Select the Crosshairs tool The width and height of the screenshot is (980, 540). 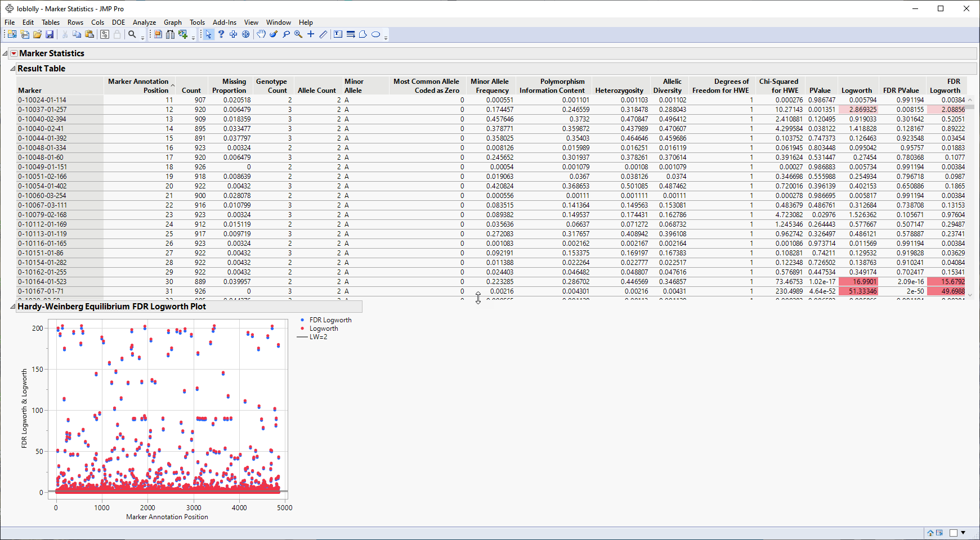pos(311,34)
